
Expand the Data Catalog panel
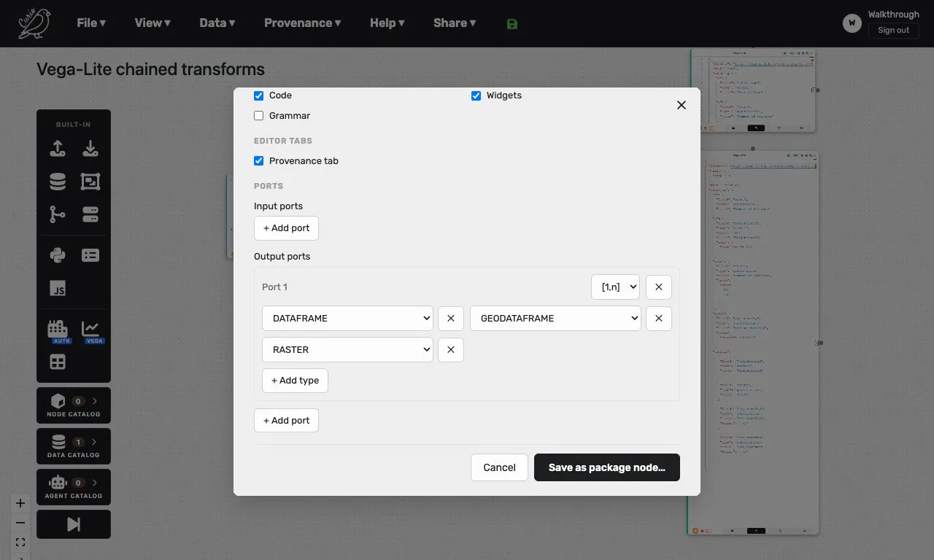[74, 448]
